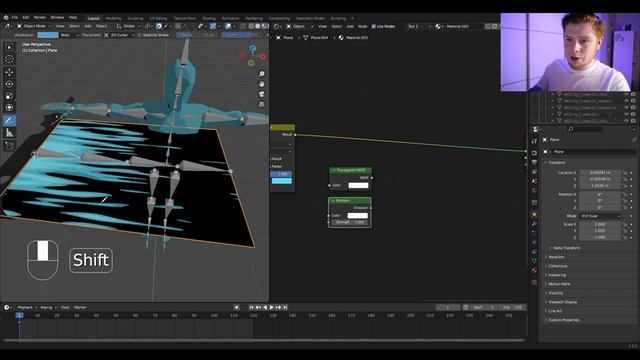The width and height of the screenshot is (640, 360).
Task: Click the viewport zoom magnifier icon
Action: (262, 74)
